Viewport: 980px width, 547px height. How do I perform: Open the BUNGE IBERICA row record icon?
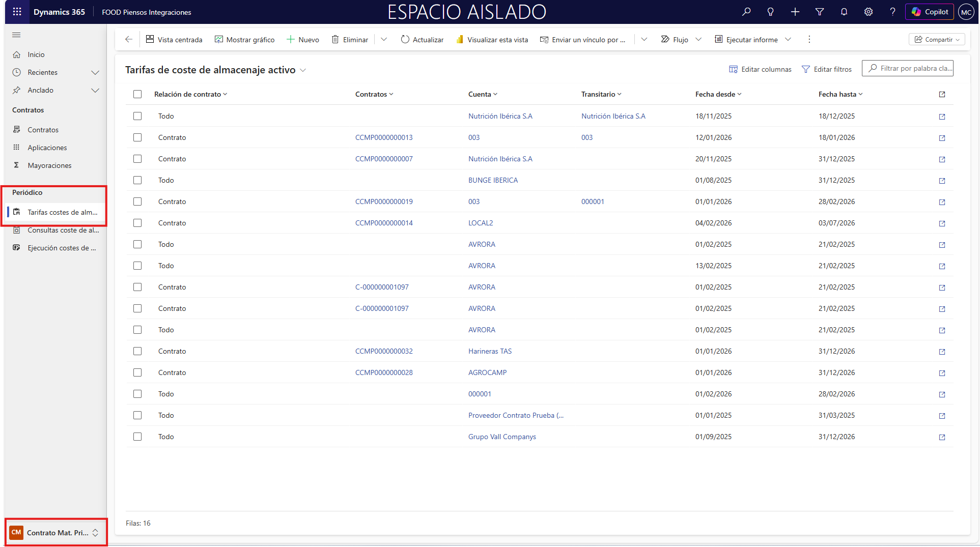tap(942, 181)
